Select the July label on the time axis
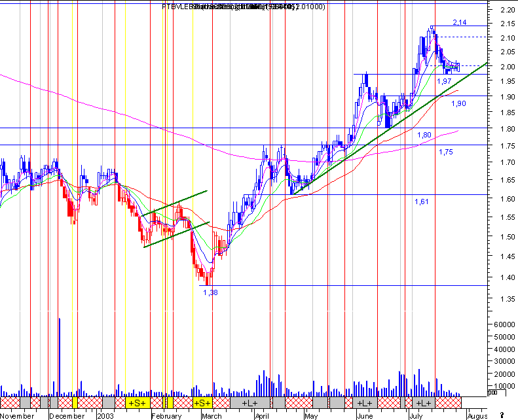 pyautogui.click(x=416, y=416)
